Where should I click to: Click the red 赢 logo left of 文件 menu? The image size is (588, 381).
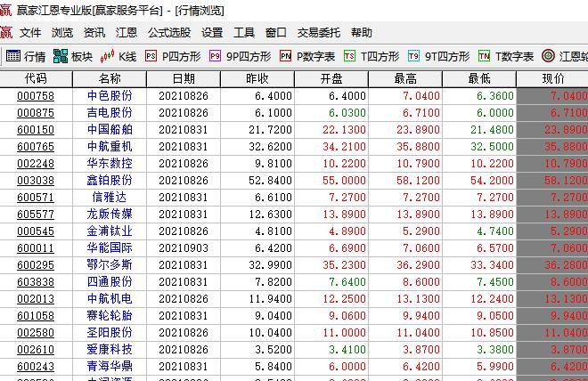click(x=6, y=33)
